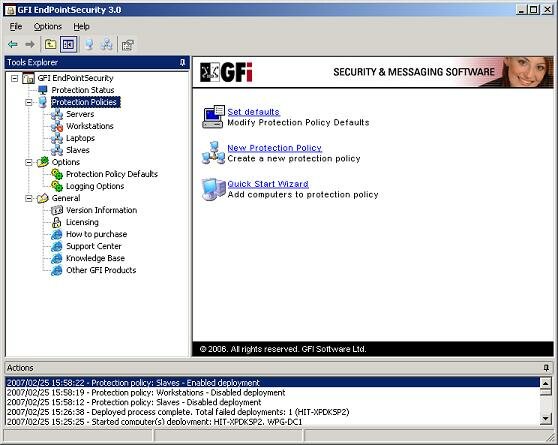Select the Servers protection policy

(80, 114)
